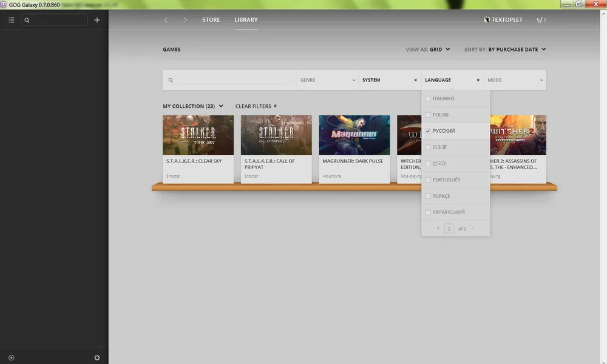The image size is (607, 364).
Task: Check the Italiano language option
Action: click(x=428, y=98)
